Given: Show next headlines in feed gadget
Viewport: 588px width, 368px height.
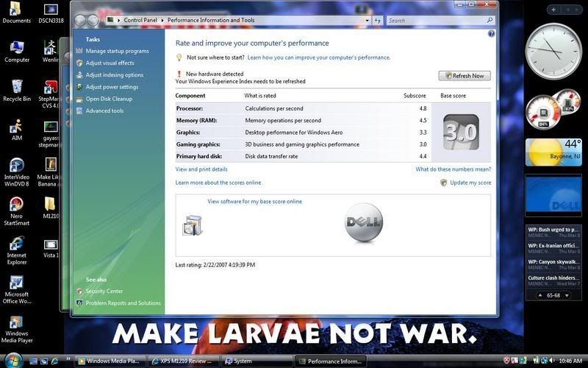Looking at the screenshot, I should 567,296.
